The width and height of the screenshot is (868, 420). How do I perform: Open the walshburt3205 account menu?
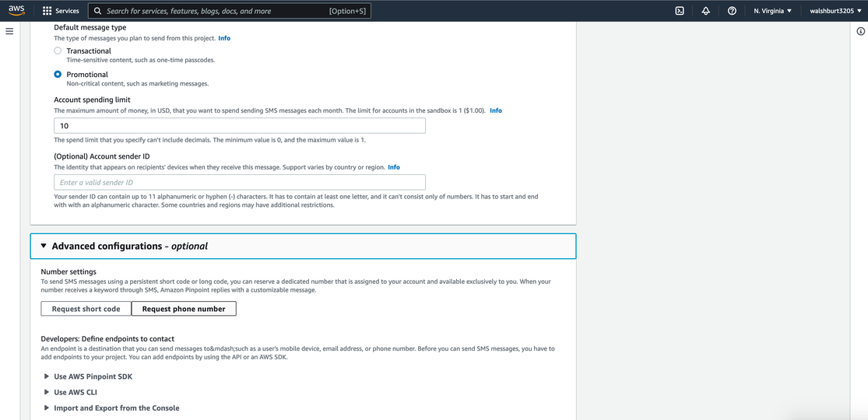pos(835,11)
